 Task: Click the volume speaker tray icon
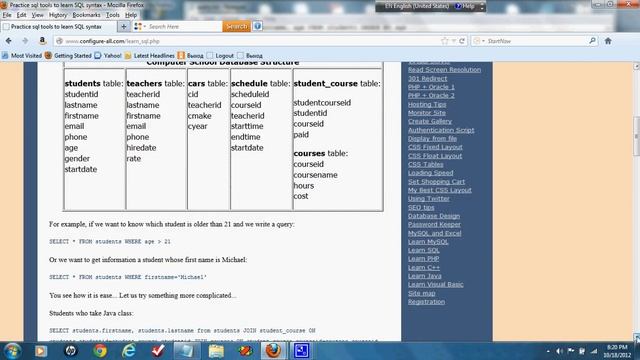[559, 351]
